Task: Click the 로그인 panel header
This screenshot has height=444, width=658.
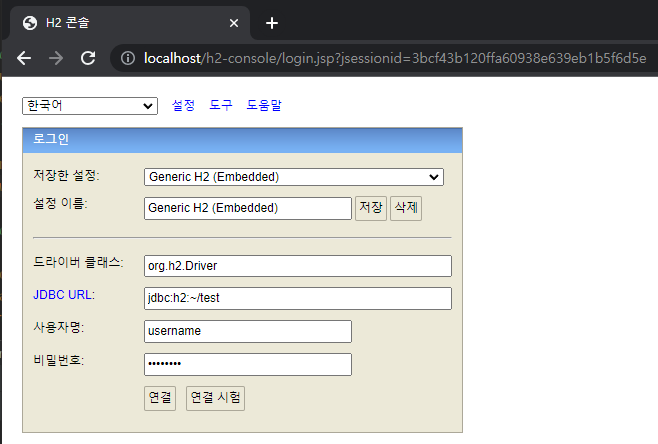Action: pyautogui.click(x=243, y=140)
